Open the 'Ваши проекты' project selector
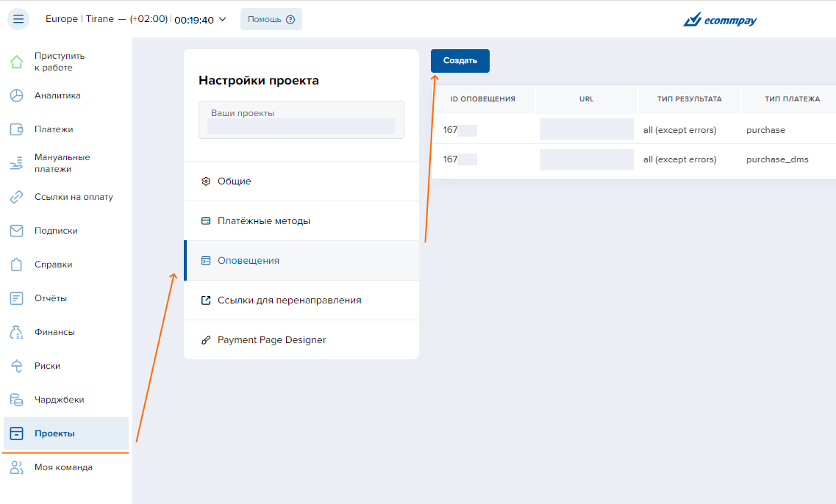This screenshot has width=836, height=504. 301,120
